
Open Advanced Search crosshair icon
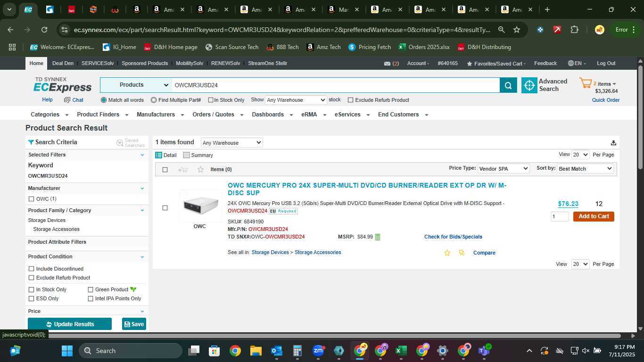point(529,85)
